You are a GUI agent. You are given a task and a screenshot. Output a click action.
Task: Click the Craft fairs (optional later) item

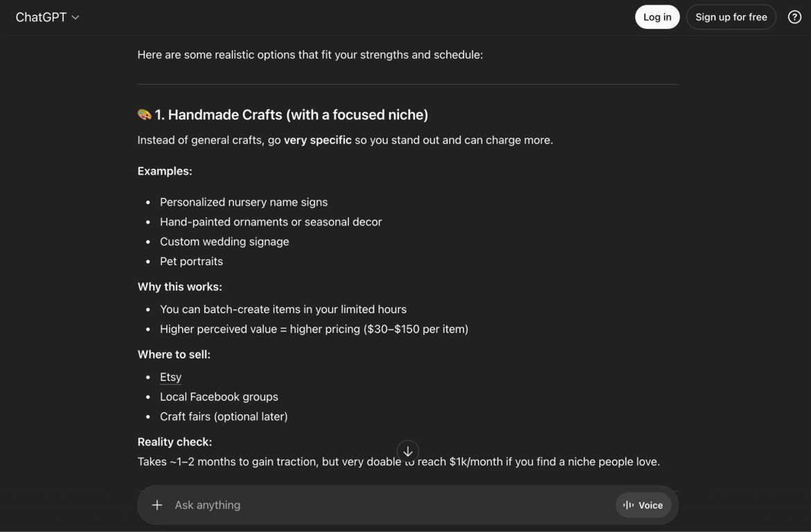[x=224, y=416]
